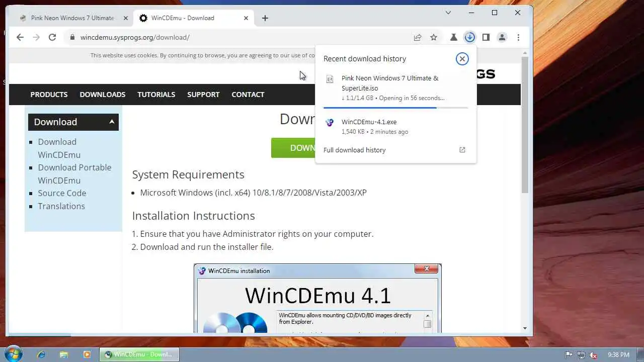Open Download WinCDEmu sidebar link
The image size is (644, 362).
pos(59,148)
